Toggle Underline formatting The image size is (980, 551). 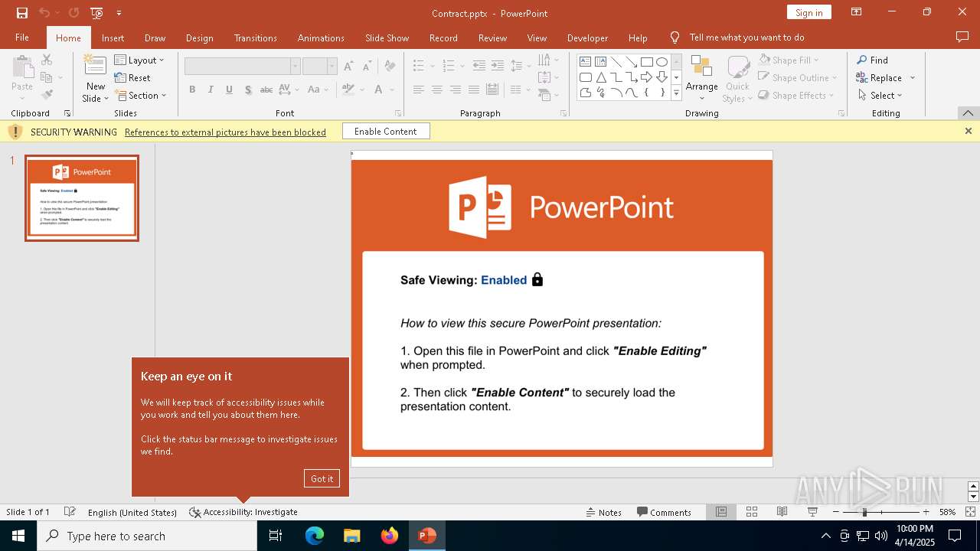pos(229,90)
